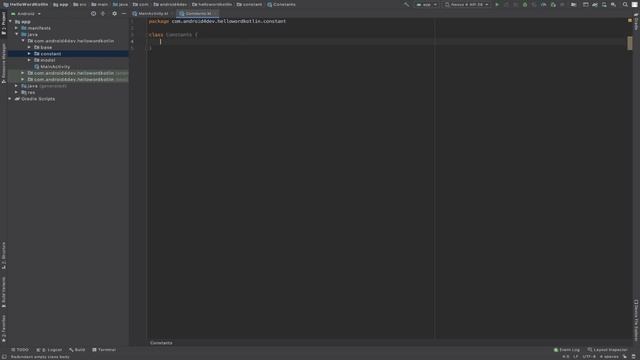Click the LF line separator status entry

pos(576,357)
